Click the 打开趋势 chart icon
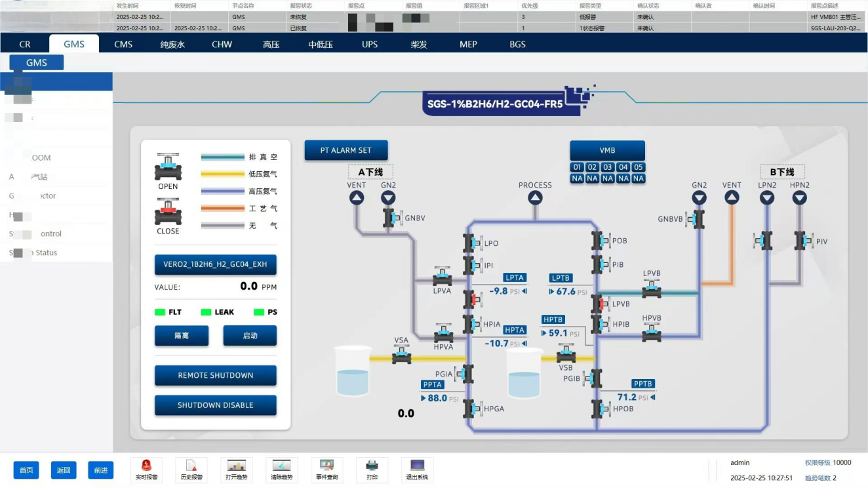868x488 pixels. point(236,465)
